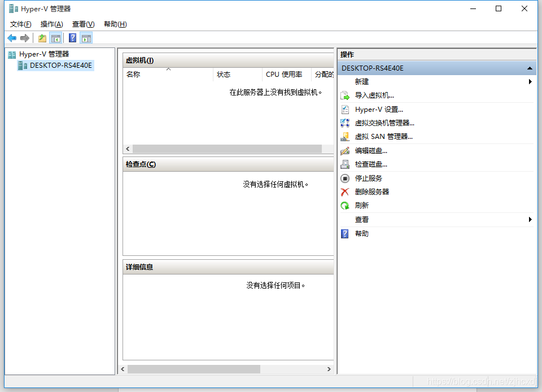Toggle the show/hide console tree toolbar icon
Screen dimensions: 542x392
click(56, 38)
